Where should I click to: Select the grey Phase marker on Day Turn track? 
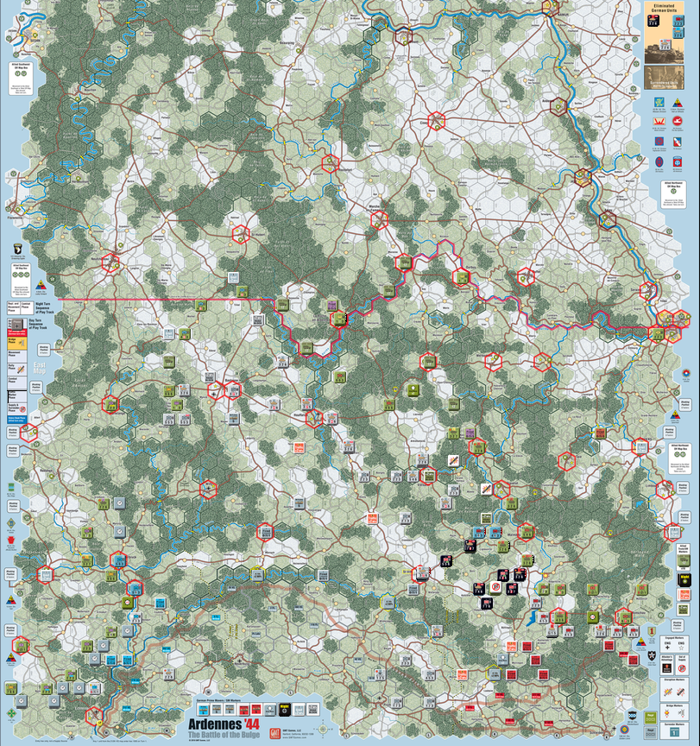coord(17,325)
